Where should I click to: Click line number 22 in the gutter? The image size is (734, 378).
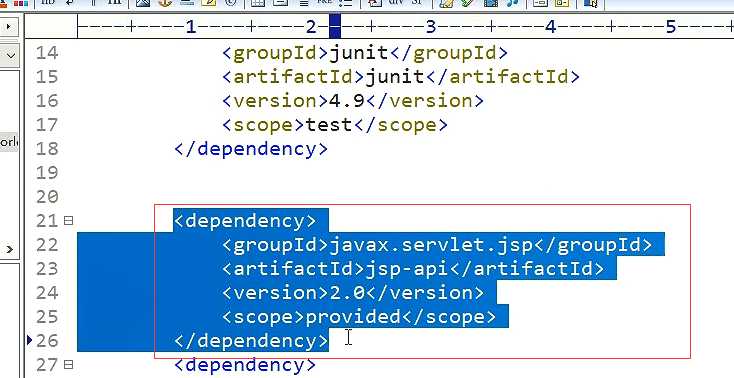[47, 245]
